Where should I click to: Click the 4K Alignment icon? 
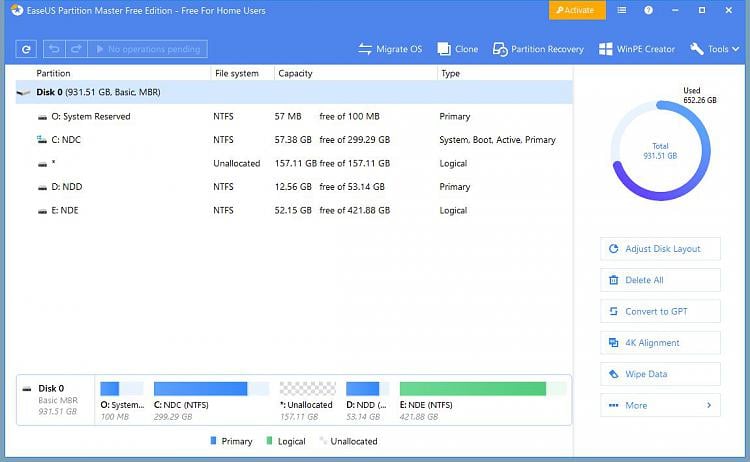[614, 343]
